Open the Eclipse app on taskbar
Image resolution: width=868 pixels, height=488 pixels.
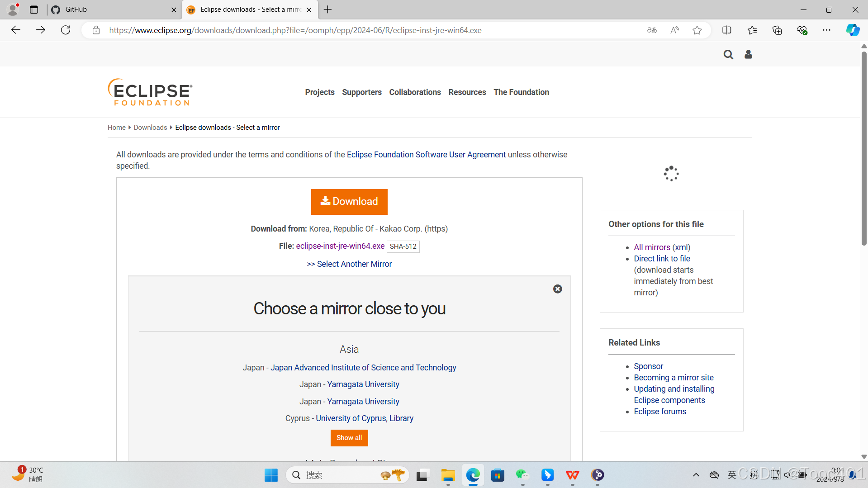tap(598, 475)
